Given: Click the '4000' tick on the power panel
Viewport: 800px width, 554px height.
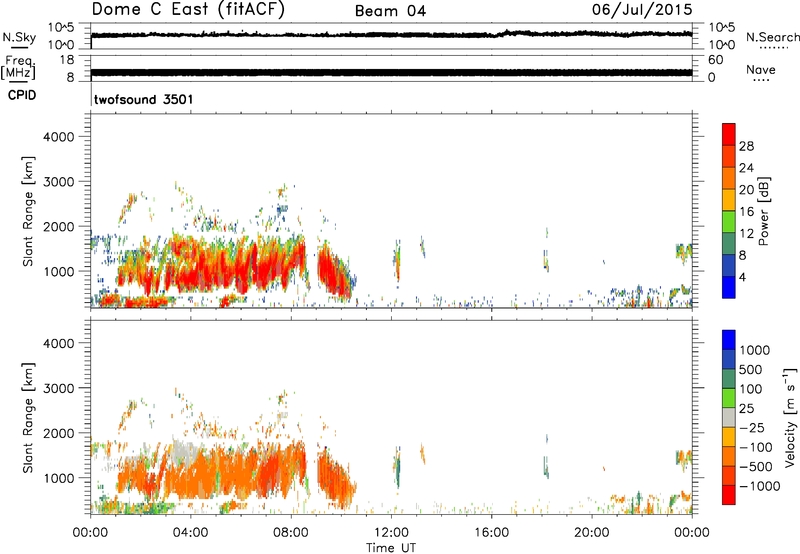Looking at the screenshot, I should 59,137.
